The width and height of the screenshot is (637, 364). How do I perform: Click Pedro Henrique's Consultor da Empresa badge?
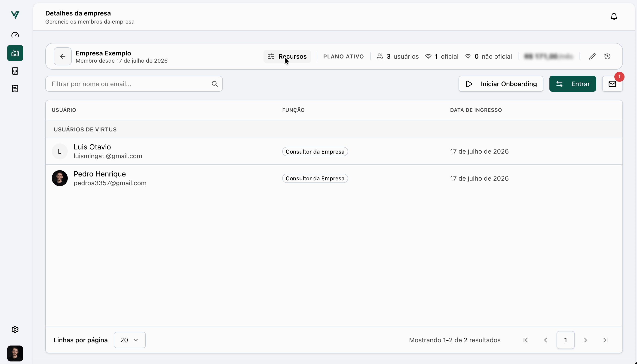coord(315,179)
